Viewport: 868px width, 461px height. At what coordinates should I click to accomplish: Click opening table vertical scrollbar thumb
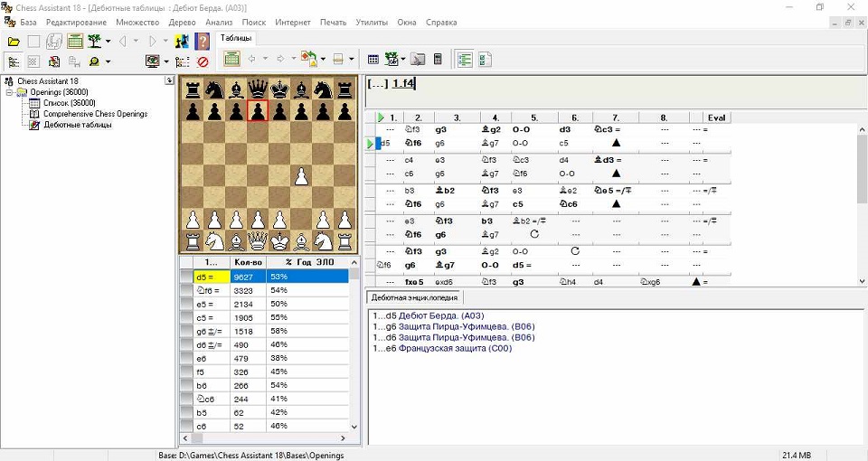coord(862,169)
